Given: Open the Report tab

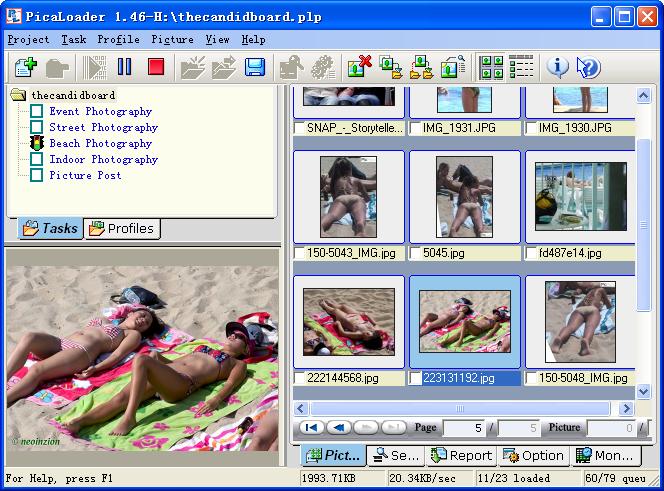Looking at the screenshot, I should (x=461, y=455).
